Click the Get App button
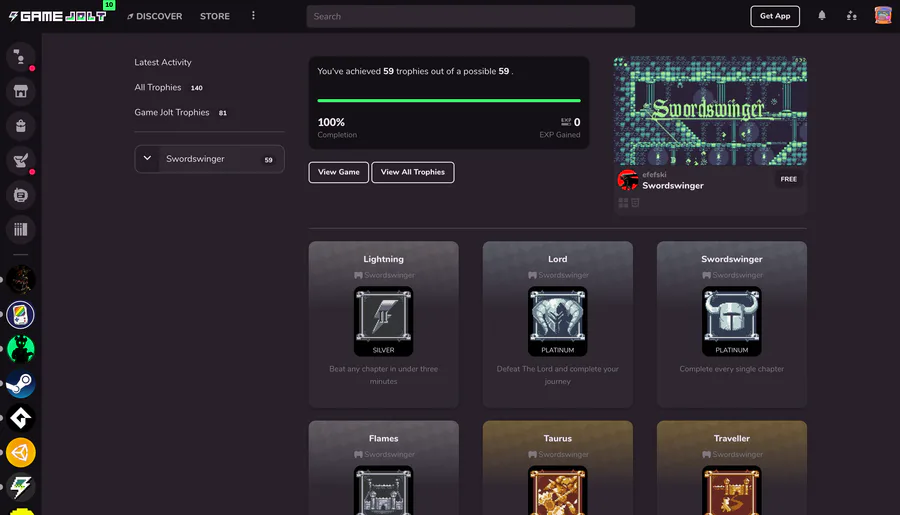900x515 pixels. [775, 16]
